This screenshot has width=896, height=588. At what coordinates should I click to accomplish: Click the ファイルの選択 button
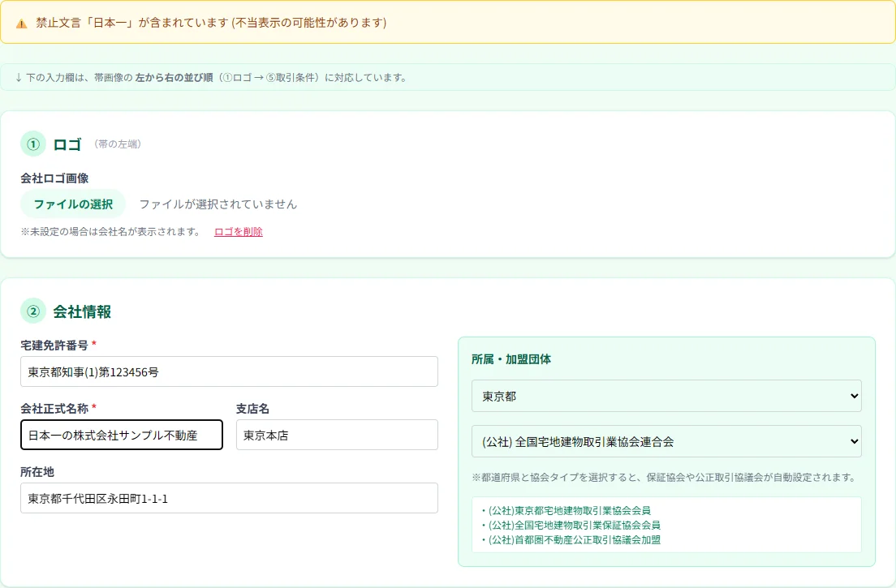point(73,204)
